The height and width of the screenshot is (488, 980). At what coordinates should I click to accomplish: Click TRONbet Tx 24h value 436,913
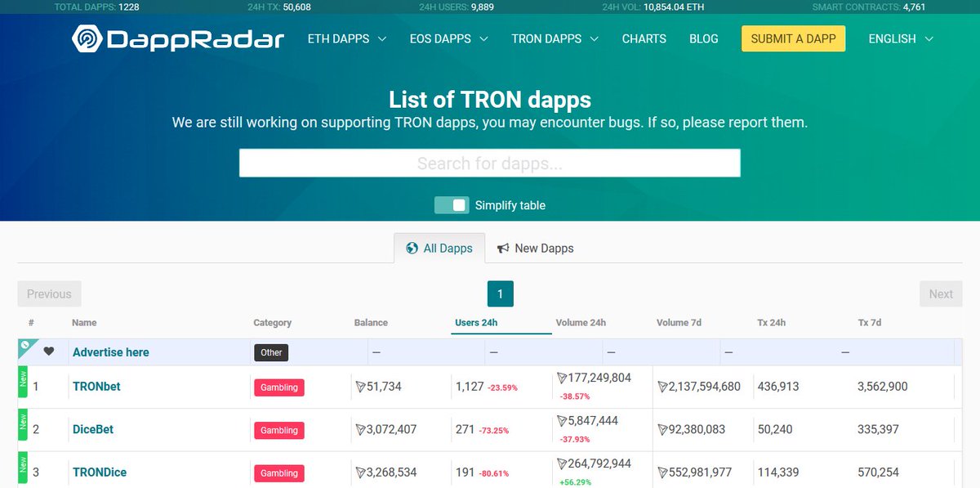tap(778, 387)
